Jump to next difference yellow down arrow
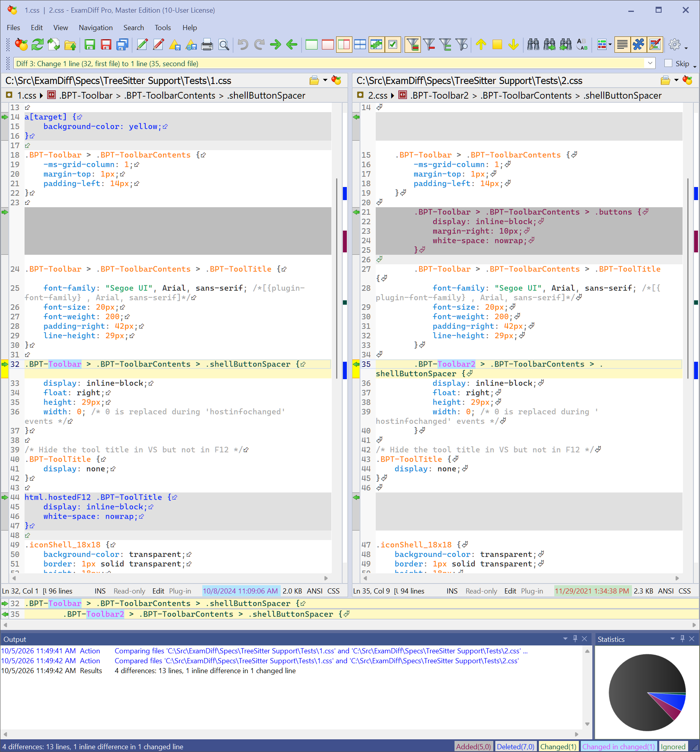 [x=514, y=44]
